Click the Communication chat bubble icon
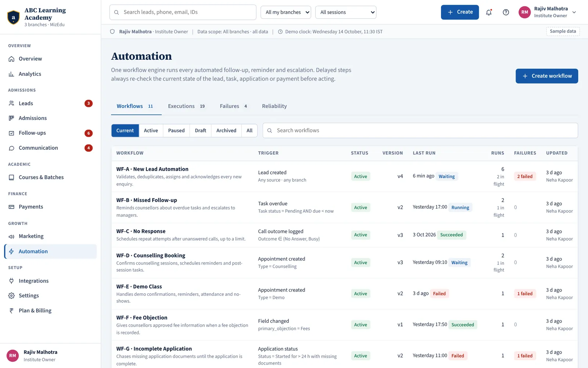This screenshot has height=368, width=588. pyautogui.click(x=11, y=148)
